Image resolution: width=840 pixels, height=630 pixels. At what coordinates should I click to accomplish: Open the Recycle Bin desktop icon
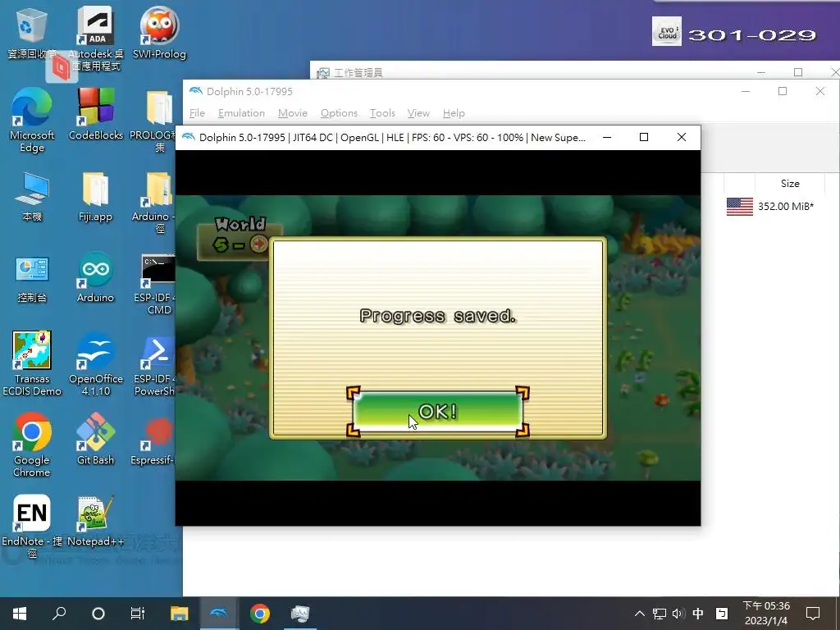pyautogui.click(x=31, y=33)
